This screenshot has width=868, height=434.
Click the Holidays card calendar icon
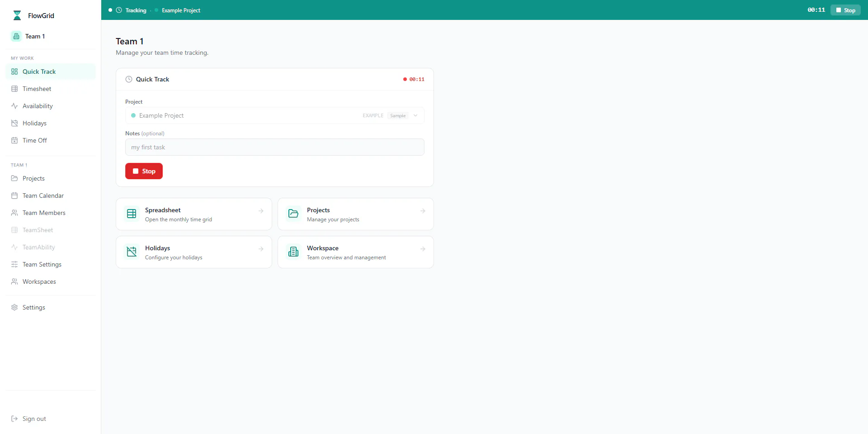pos(132,252)
